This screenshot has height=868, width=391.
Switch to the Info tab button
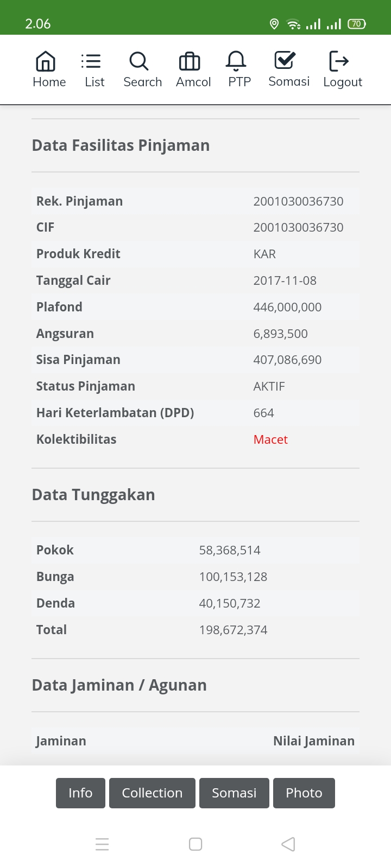[x=80, y=793]
